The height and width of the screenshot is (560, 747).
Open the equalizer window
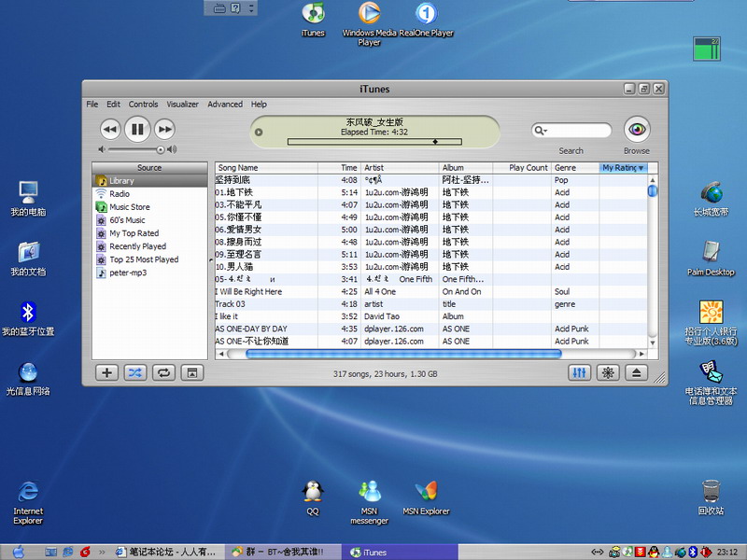point(579,372)
